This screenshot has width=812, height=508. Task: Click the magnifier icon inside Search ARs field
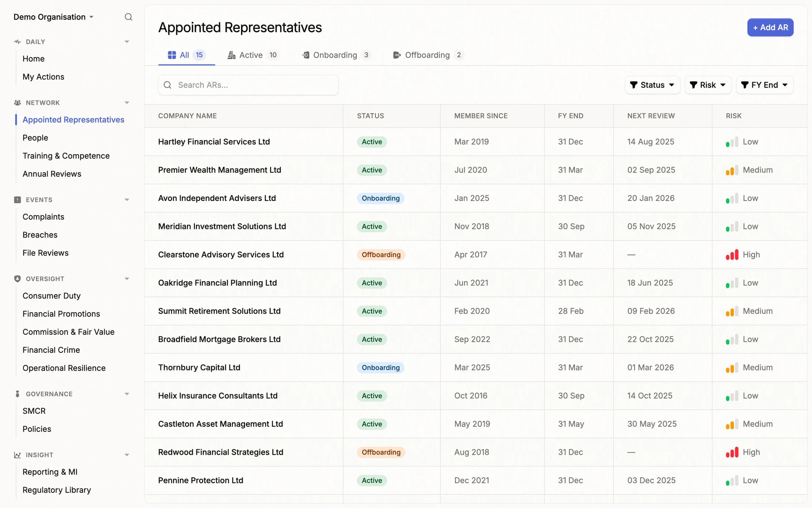[x=168, y=85]
